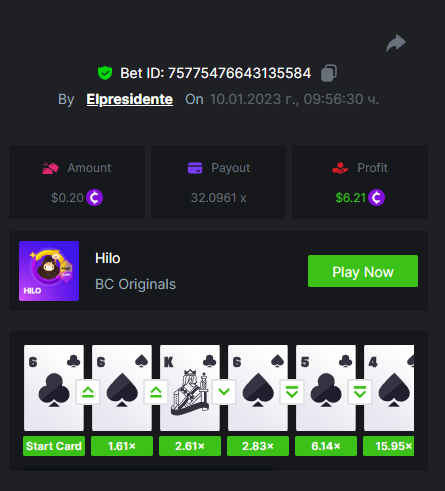The image size is (445, 491).
Task: Click the King of clubs card
Action: (x=190, y=388)
